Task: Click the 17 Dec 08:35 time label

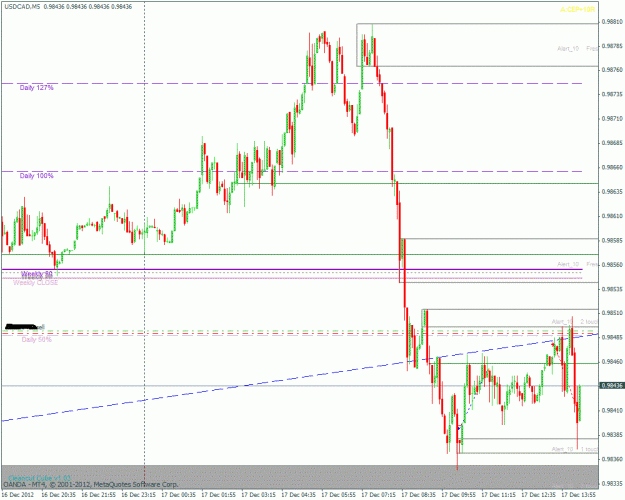Action: [419, 495]
